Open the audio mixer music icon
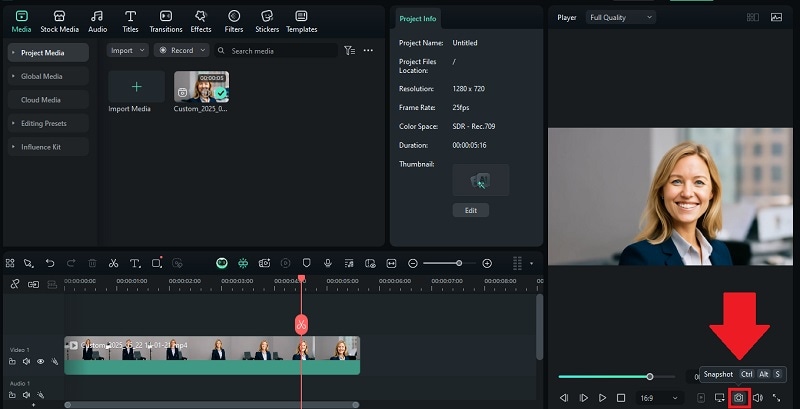This screenshot has height=409, width=800. click(x=349, y=263)
